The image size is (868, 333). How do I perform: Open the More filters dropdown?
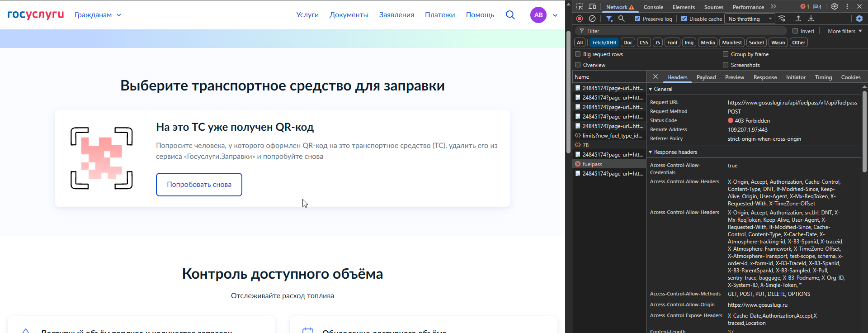click(844, 31)
